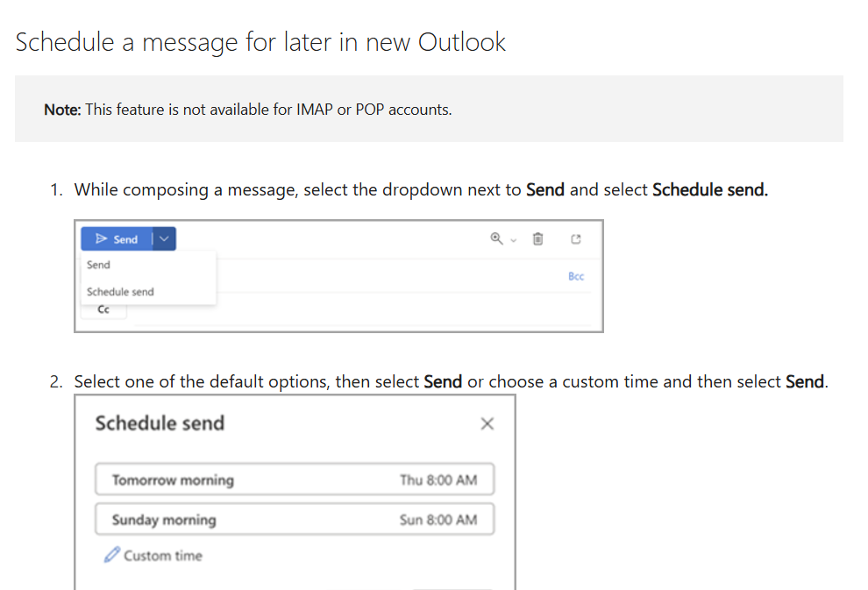
Task: Expand the dropdown arrow beside Send
Action: 164,239
